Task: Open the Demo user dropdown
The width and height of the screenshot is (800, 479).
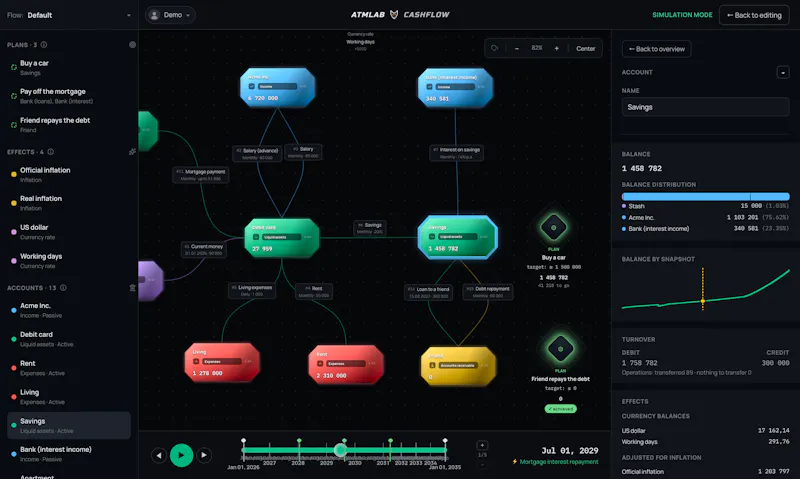Action: tap(170, 15)
